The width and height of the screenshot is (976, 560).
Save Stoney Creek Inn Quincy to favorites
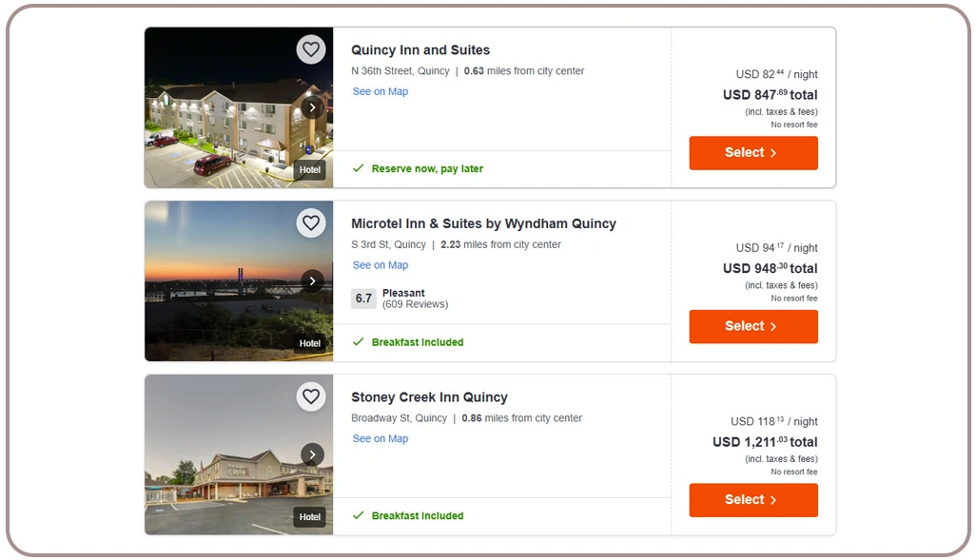pyautogui.click(x=311, y=396)
